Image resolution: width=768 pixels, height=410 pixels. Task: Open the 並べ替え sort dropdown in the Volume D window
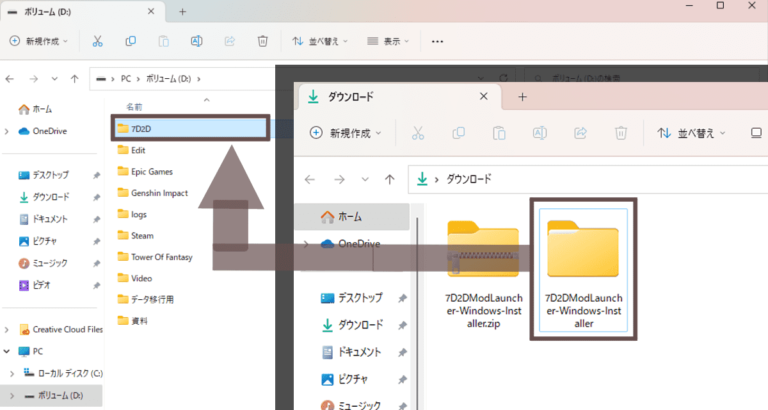pyautogui.click(x=320, y=41)
